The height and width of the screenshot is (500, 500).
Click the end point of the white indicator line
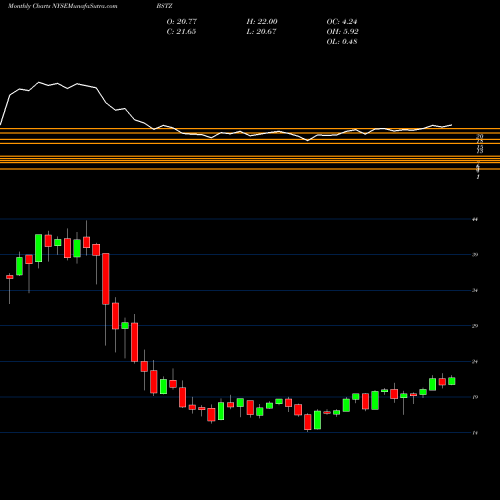[452, 125]
